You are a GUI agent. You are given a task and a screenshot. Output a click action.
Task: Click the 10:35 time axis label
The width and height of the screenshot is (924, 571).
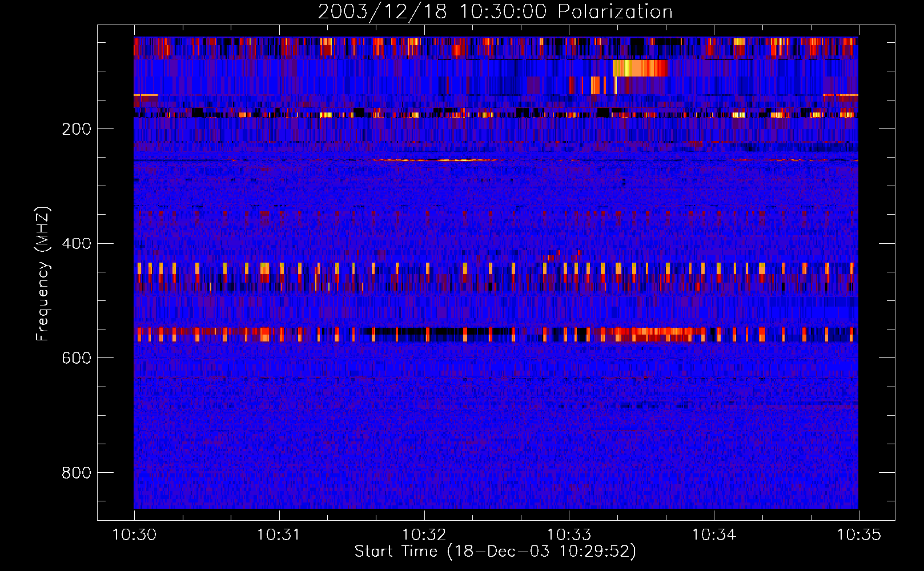[x=859, y=535]
